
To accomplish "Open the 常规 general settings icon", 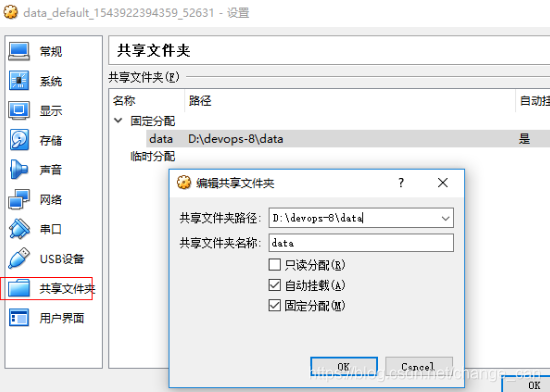I will coord(19,52).
